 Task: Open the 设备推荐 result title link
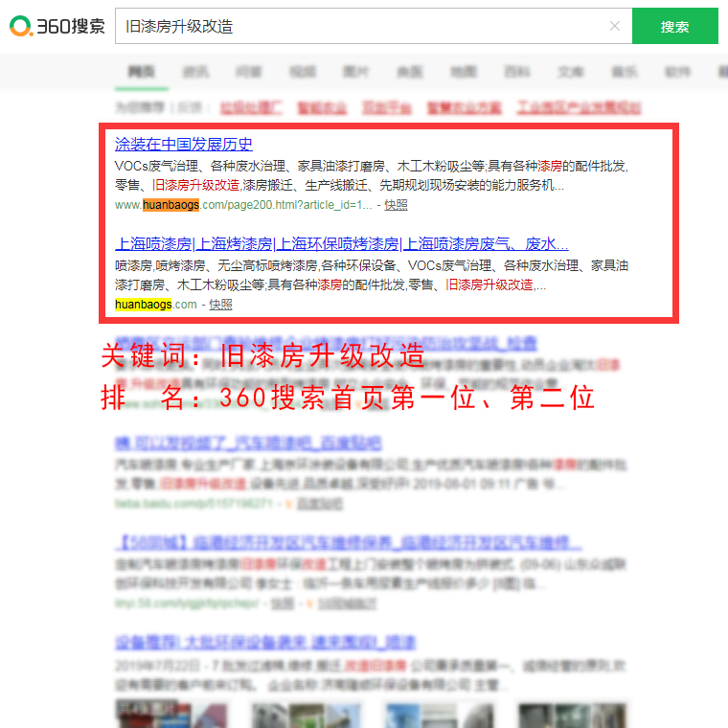[x=265, y=643]
